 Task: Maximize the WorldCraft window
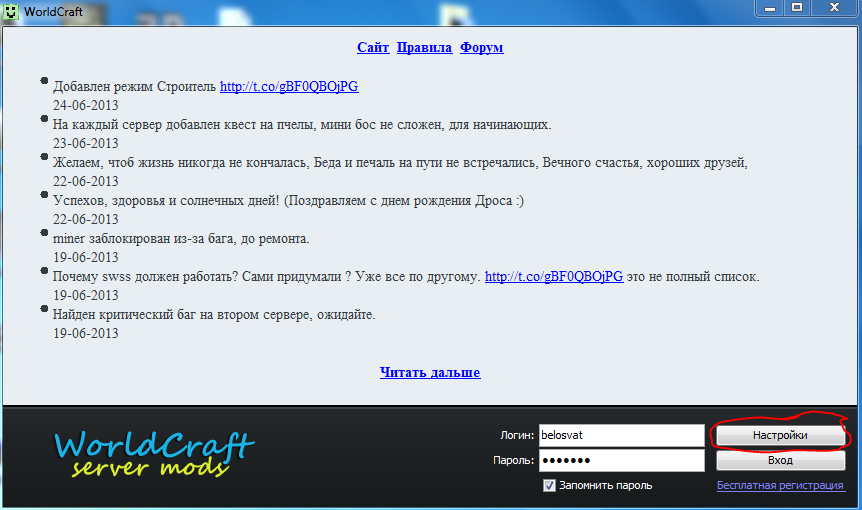(x=797, y=8)
